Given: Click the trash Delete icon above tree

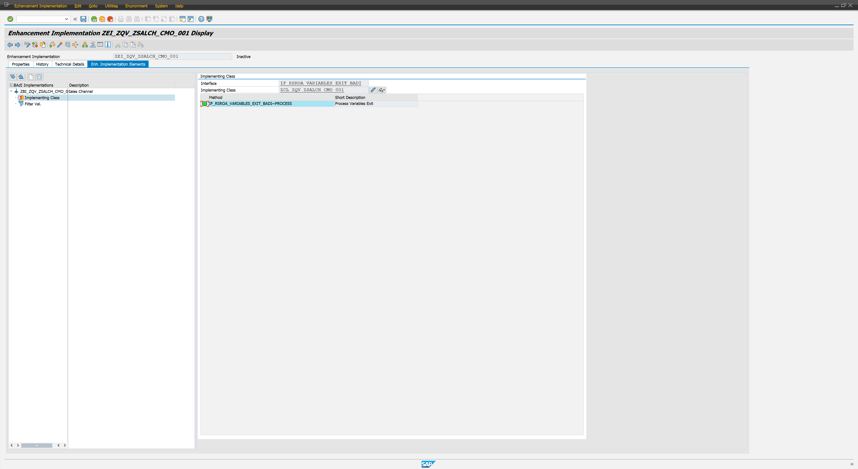Looking at the screenshot, I should coord(39,77).
